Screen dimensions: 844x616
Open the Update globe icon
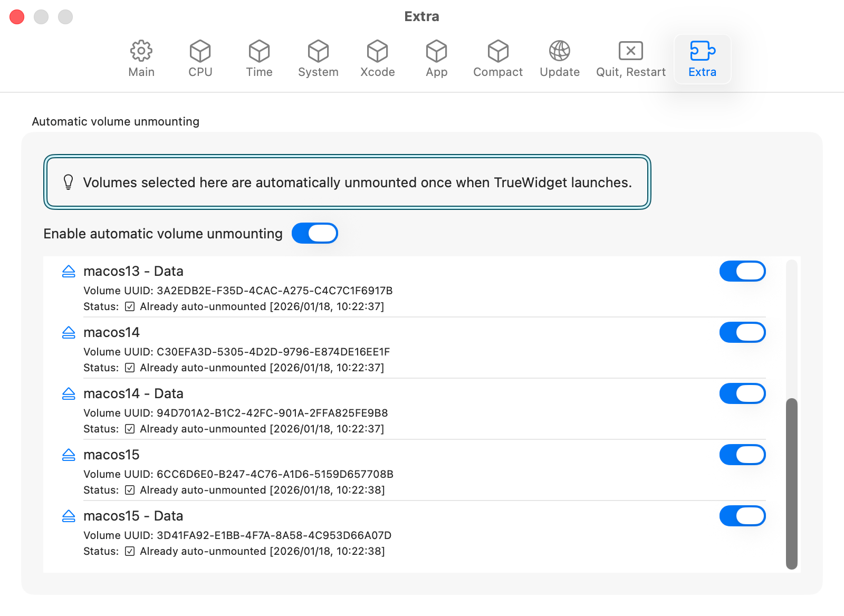(559, 52)
